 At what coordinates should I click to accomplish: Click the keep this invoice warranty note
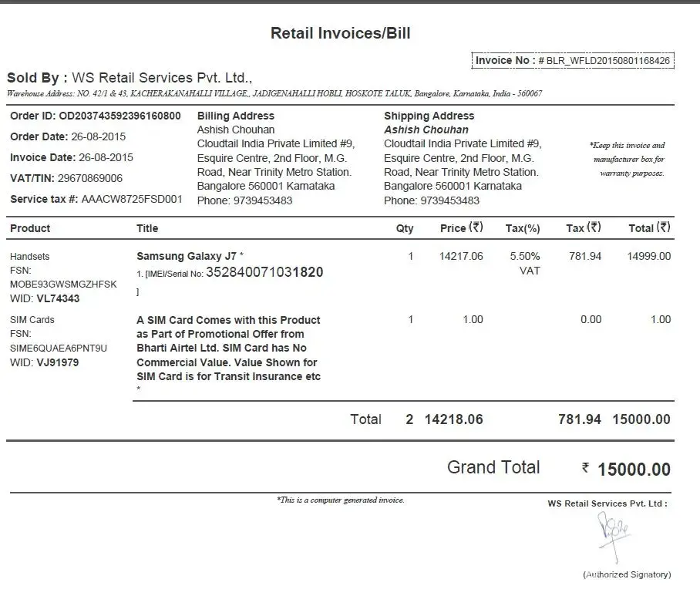click(628, 159)
